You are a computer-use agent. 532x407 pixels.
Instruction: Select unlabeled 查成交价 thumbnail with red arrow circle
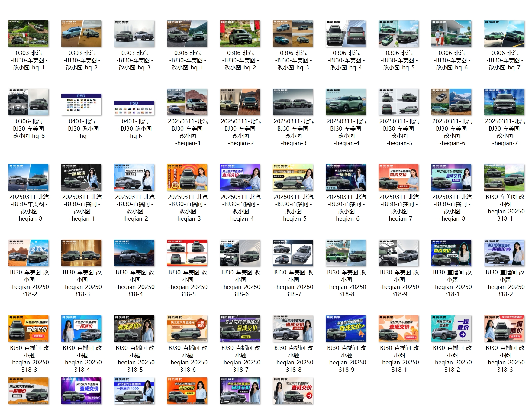[x=293, y=391]
